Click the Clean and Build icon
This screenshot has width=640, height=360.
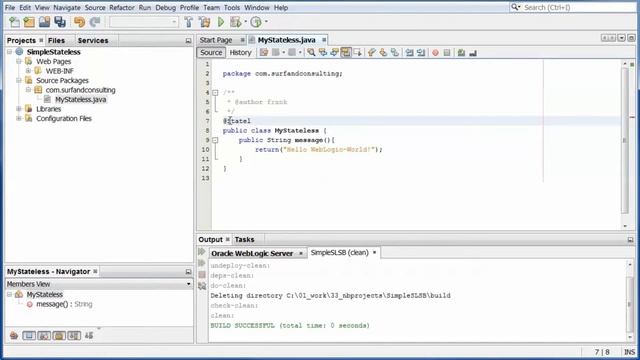click(204, 22)
